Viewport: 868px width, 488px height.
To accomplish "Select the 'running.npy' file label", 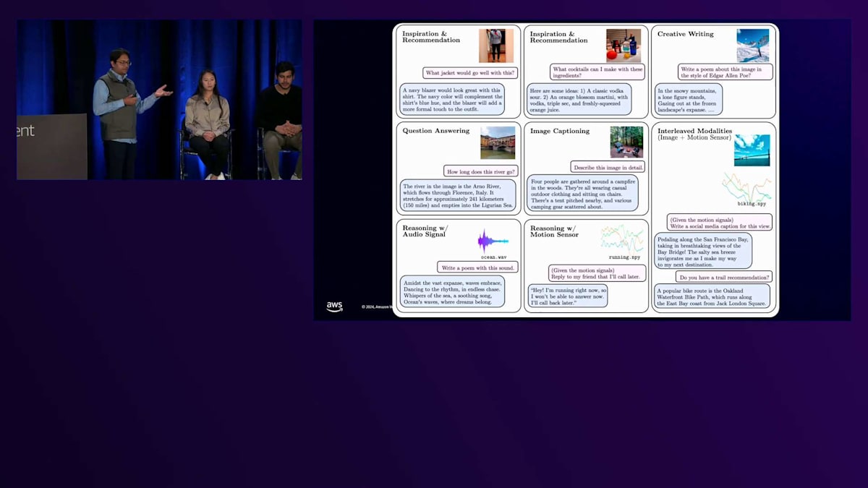I will click(624, 257).
